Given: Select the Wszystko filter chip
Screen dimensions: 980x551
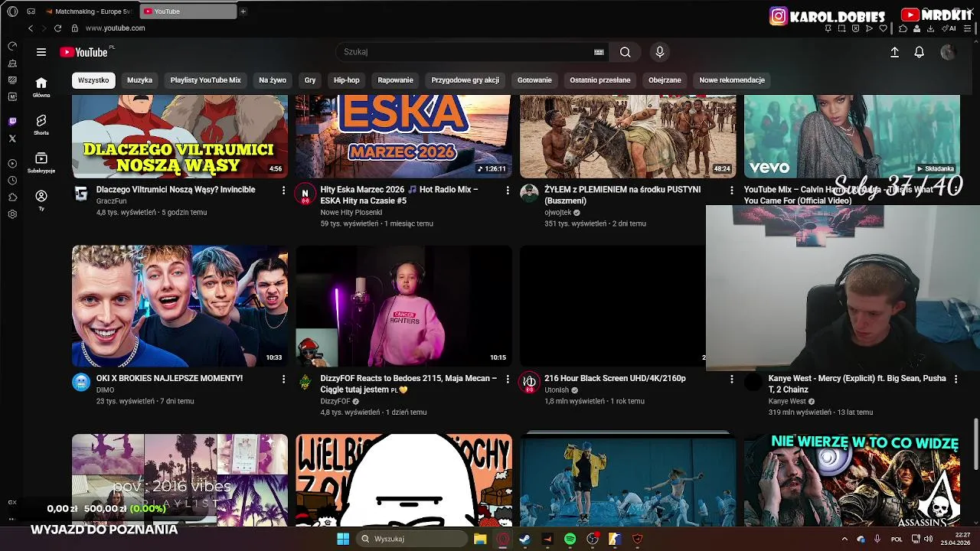Looking at the screenshot, I should 93,80.
